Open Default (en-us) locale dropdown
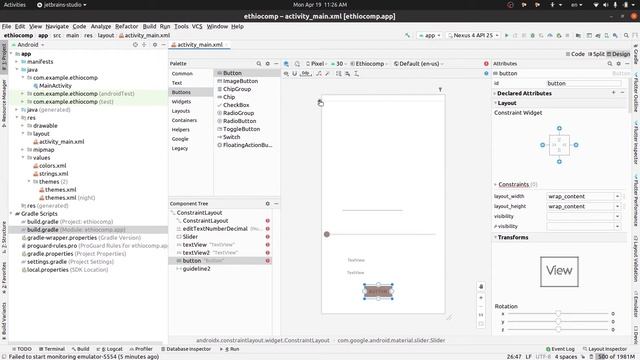 [x=418, y=64]
